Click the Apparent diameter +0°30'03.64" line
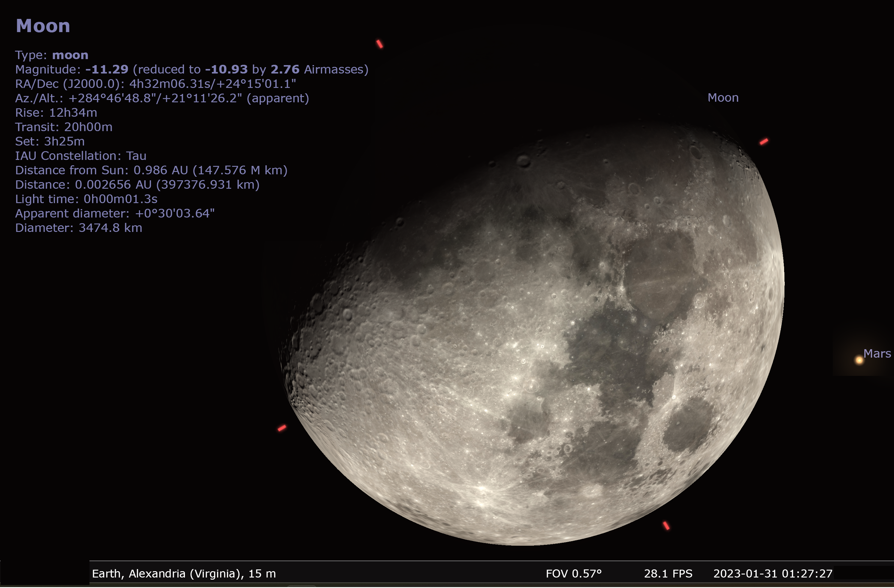The image size is (894, 588). click(115, 214)
